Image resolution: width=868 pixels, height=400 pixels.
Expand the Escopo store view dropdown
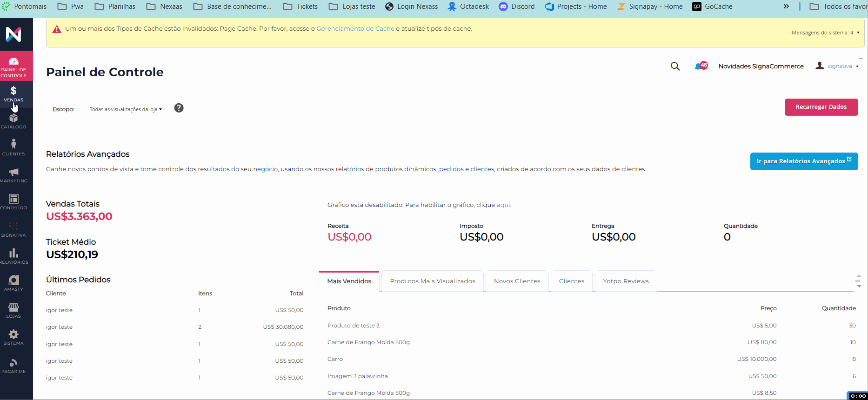pyautogui.click(x=126, y=109)
